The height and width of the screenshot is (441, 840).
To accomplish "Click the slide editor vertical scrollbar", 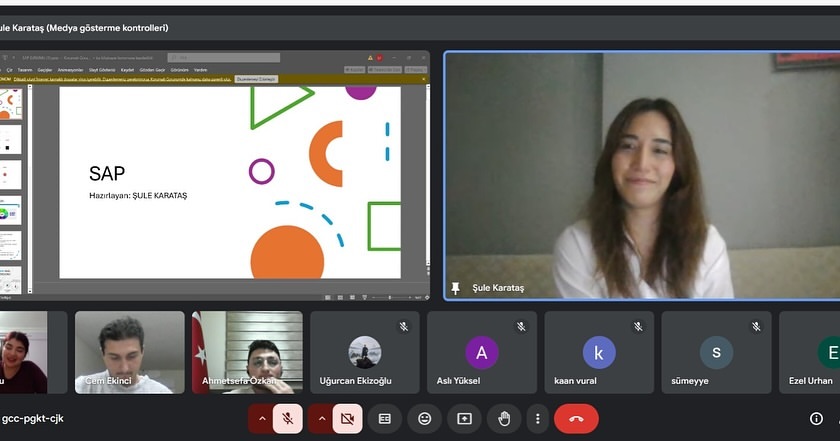I will click(427, 175).
